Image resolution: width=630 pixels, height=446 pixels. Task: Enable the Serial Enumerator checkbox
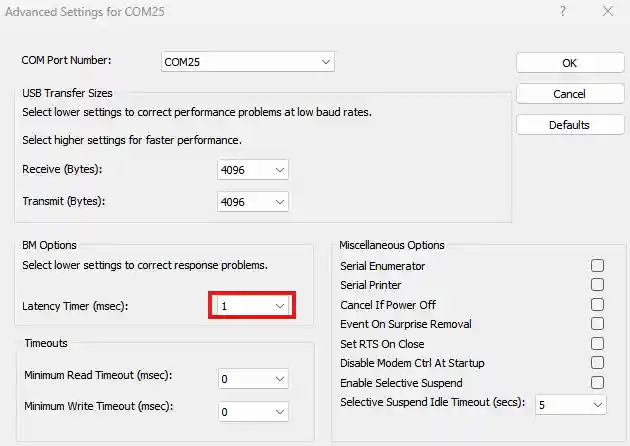[x=598, y=266]
